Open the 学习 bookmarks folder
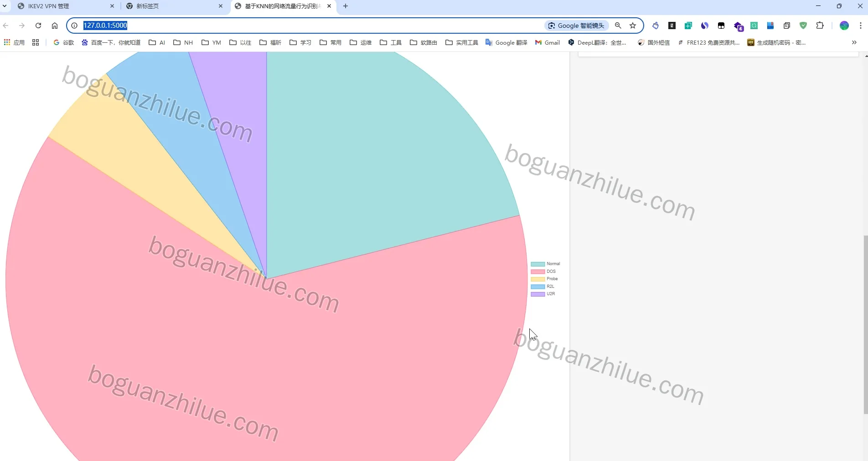The width and height of the screenshot is (868, 461). 300,42
